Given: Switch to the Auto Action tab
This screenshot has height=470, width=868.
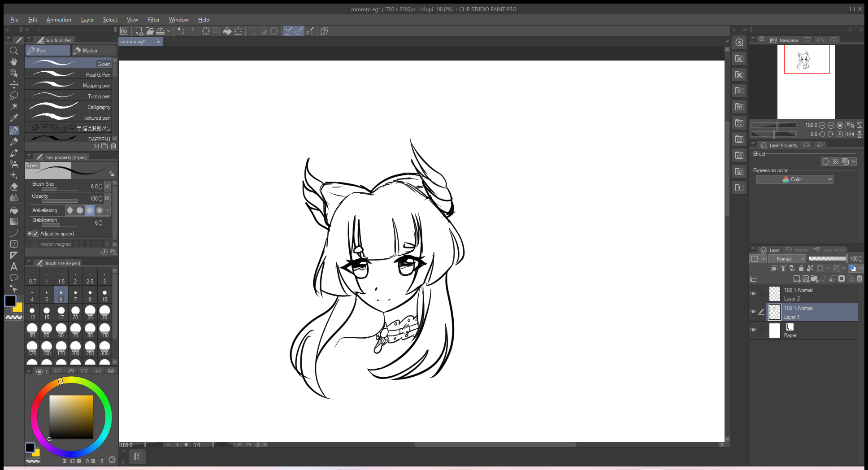Looking at the screenshot, I should pyautogui.click(x=830, y=250).
